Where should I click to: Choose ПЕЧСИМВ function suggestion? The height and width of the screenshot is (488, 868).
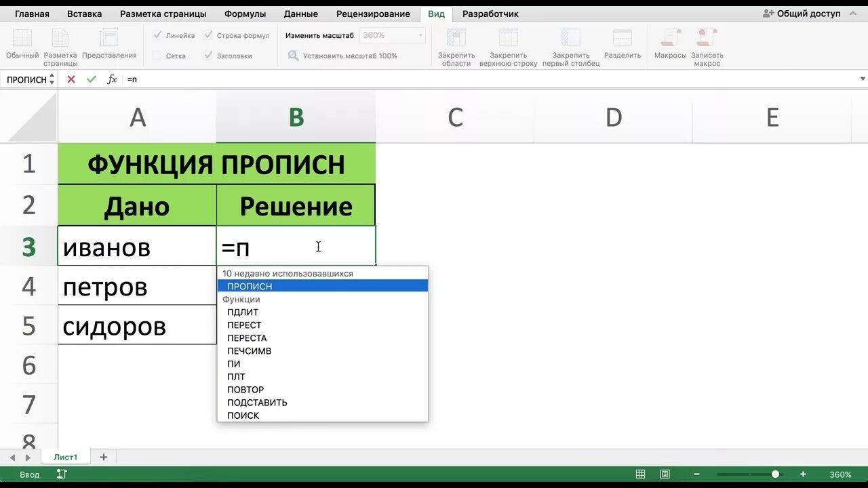coord(323,351)
